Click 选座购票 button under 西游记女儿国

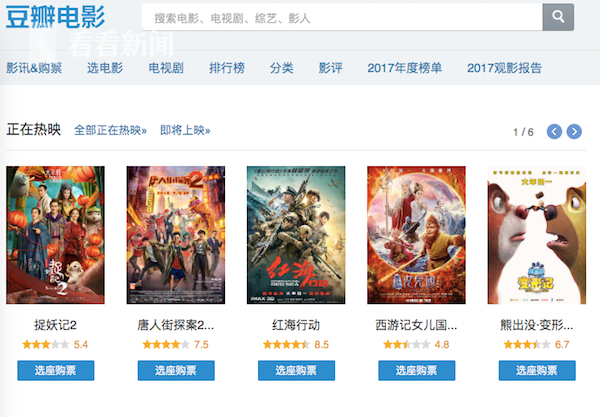click(x=417, y=370)
